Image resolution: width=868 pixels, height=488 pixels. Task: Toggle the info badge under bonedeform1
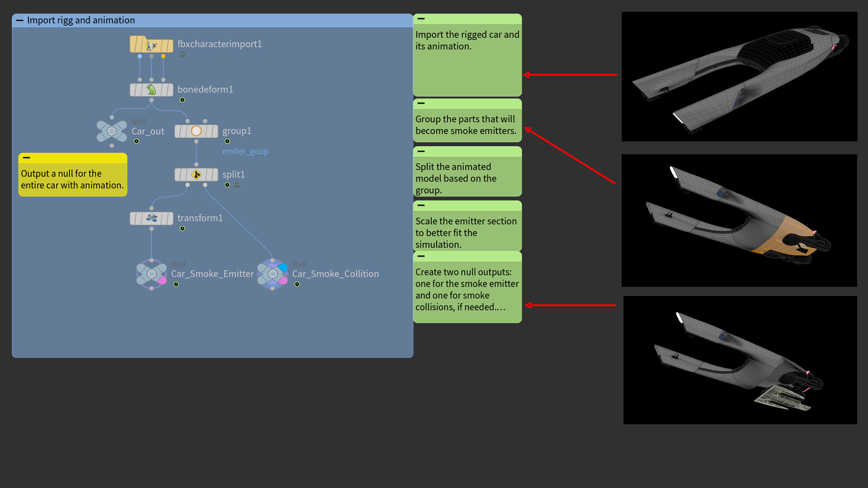tap(182, 100)
